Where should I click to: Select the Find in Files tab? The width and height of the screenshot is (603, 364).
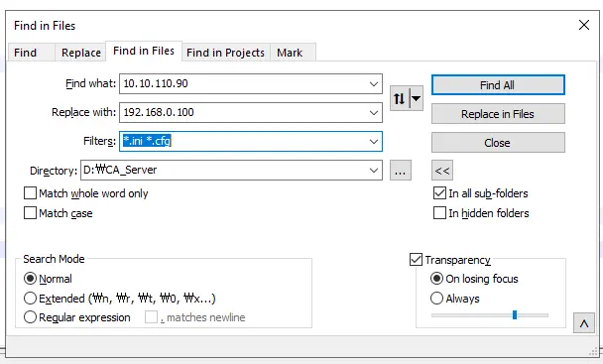coord(144,51)
